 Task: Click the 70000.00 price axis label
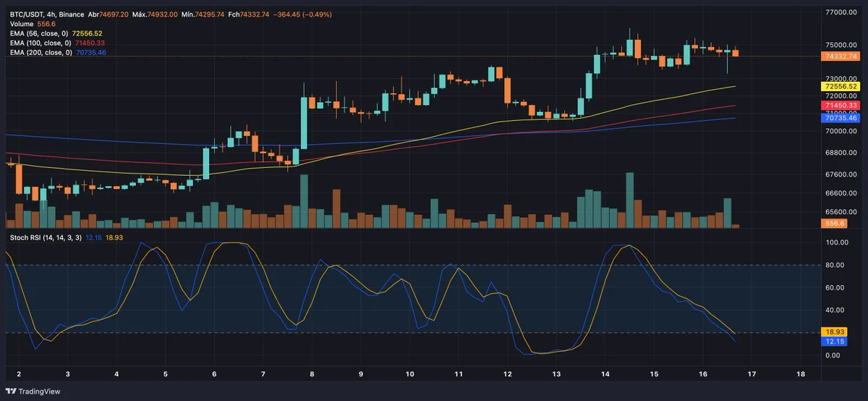click(843, 131)
